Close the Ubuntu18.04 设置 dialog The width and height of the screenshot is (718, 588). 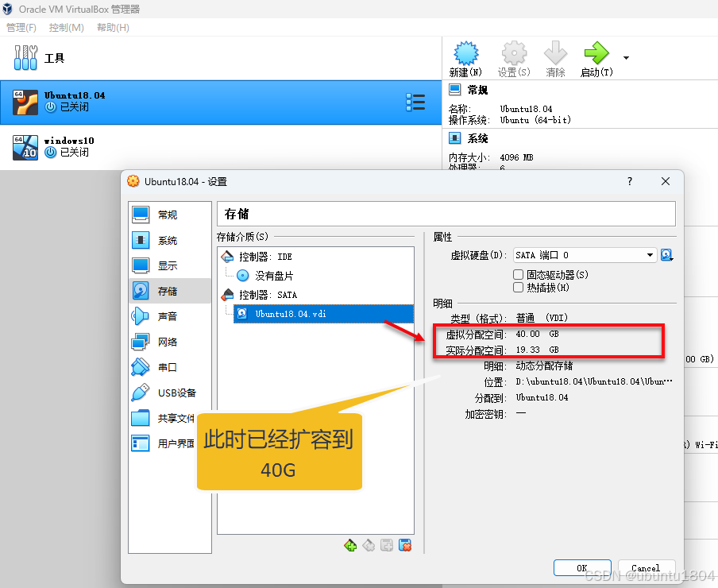[x=666, y=181]
